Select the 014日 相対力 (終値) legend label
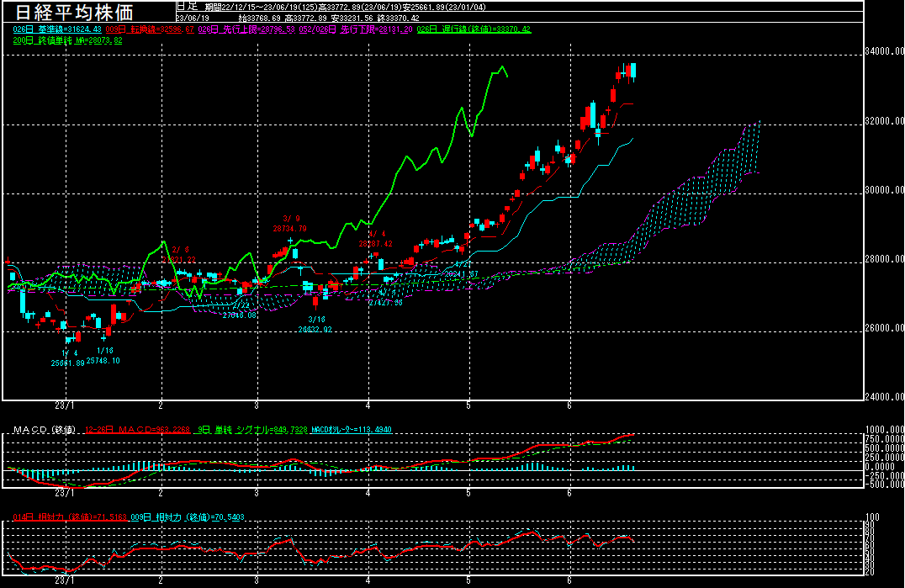Image resolution: width=905 pixels, height=588 pixels. coord(70,517)
